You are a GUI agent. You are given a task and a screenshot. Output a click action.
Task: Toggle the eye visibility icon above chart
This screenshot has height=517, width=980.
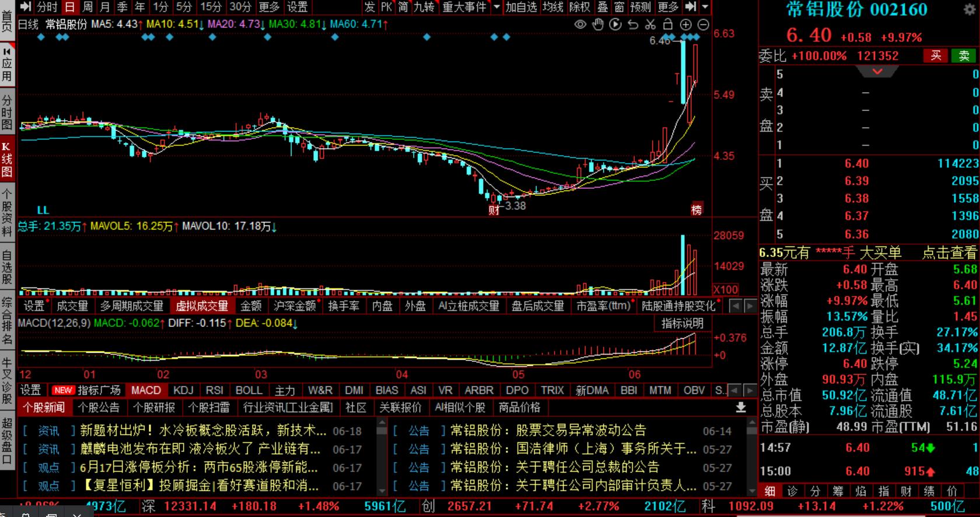(x=580, y=24)
